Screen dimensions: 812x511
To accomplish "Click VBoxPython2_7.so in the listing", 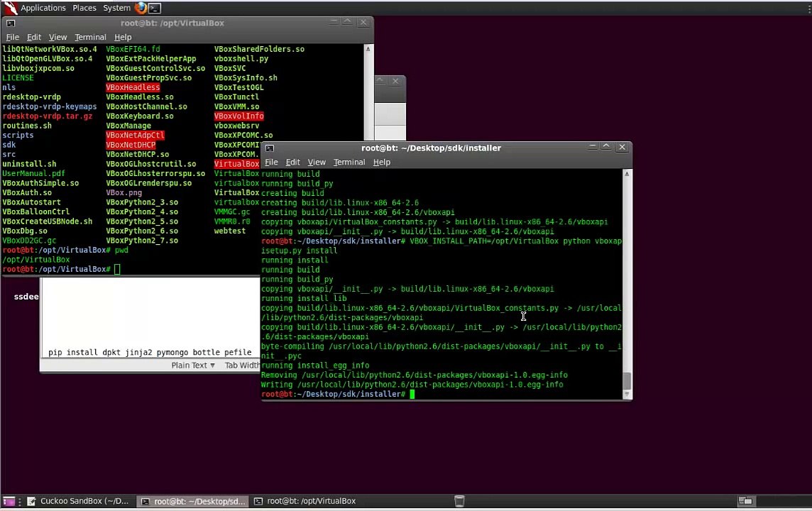I will [142, 241].
